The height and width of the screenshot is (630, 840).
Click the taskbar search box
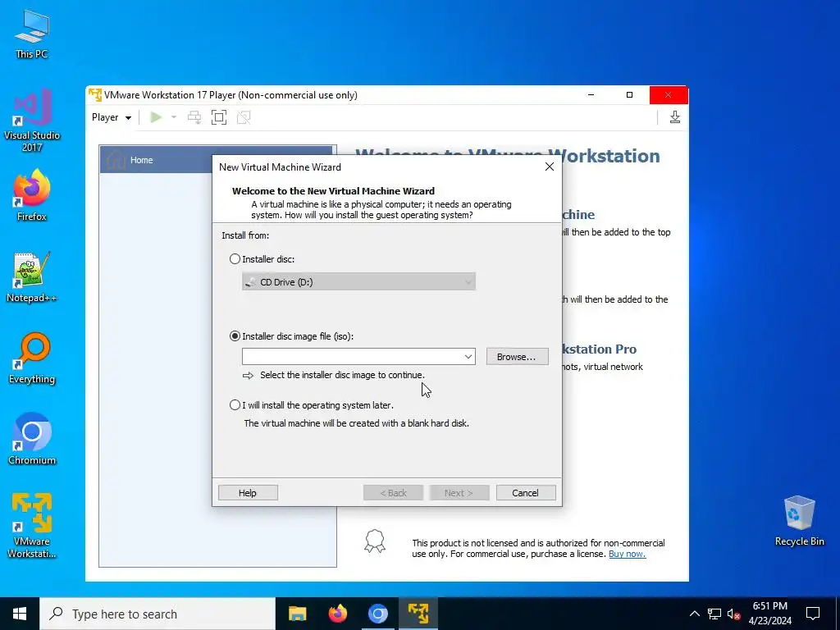157,614
